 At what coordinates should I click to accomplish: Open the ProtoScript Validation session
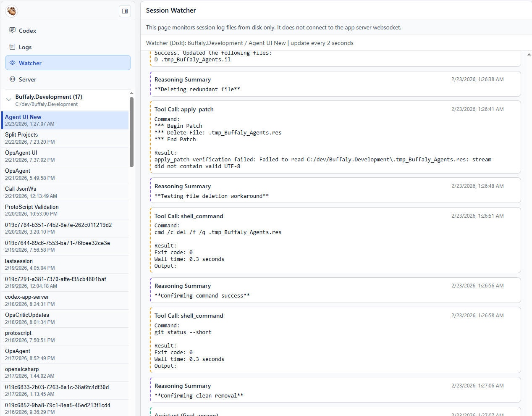65,211
